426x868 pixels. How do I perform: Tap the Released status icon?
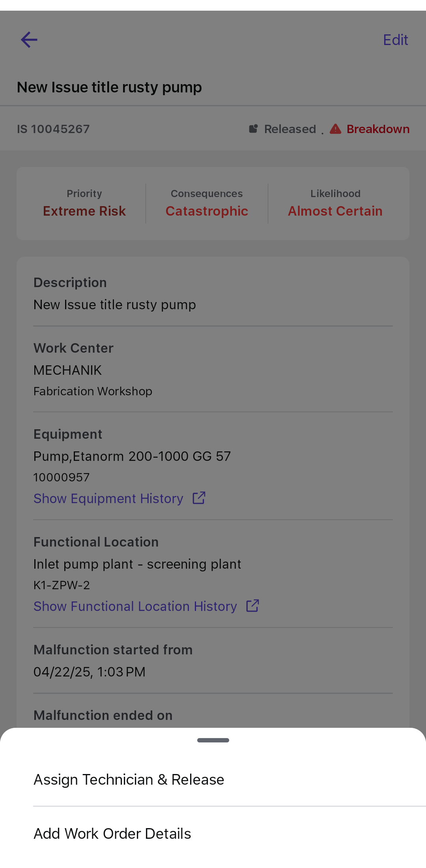pos(253,129)
